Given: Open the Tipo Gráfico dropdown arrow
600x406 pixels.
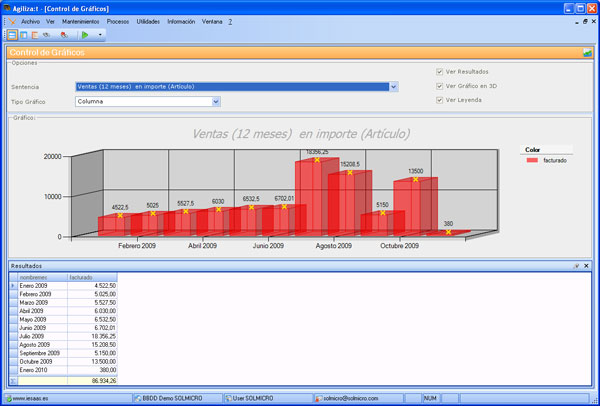Looking at the screenshot, I should pos(216,102).
